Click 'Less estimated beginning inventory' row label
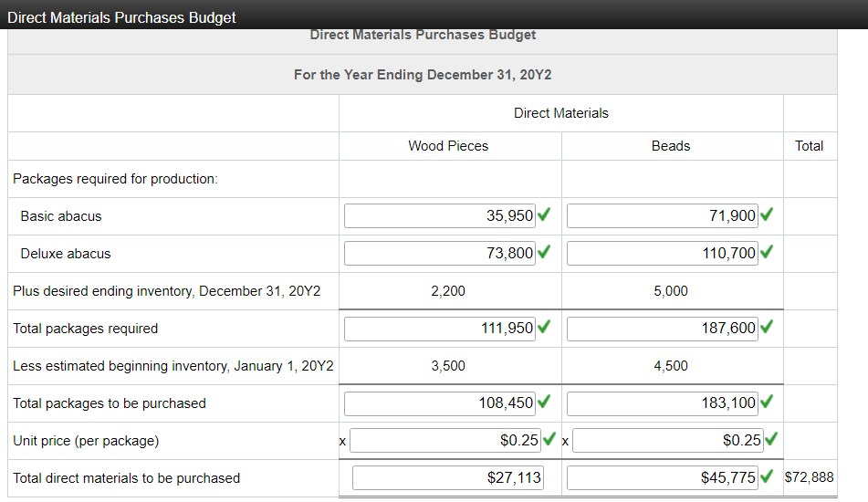The image size is (868, 502). coord(173,366)
